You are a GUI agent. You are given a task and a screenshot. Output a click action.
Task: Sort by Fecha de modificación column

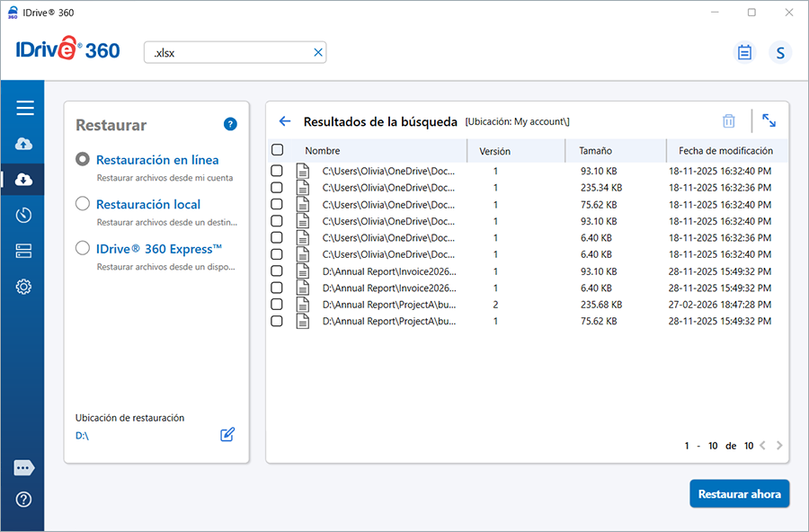tap(725, 151)
